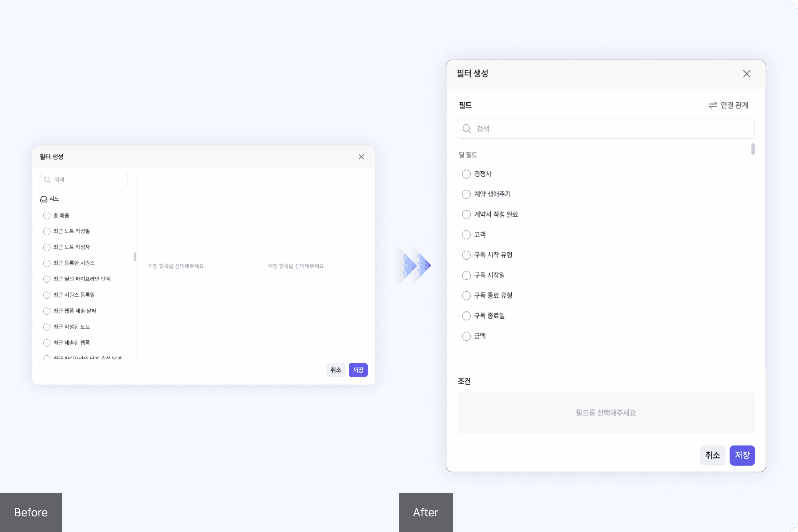Select the 계약 생애주기 field option
The image size is (798, 532).
click(466, 194)
